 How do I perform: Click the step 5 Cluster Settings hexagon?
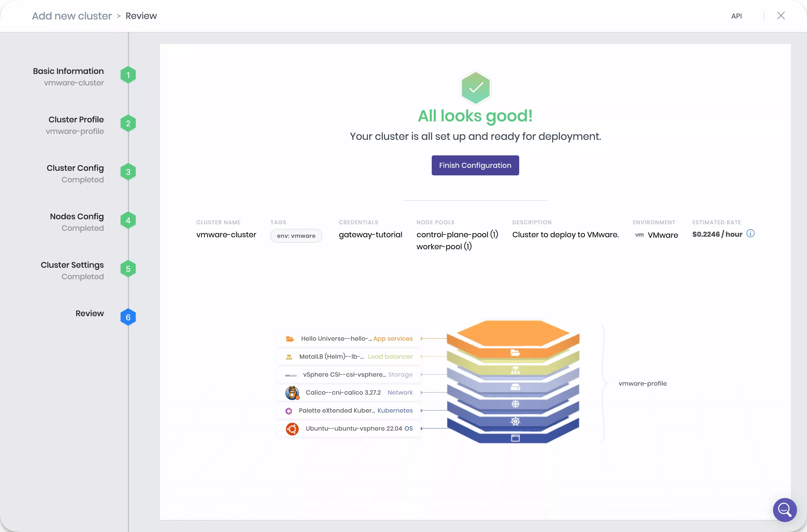point(128,269)
